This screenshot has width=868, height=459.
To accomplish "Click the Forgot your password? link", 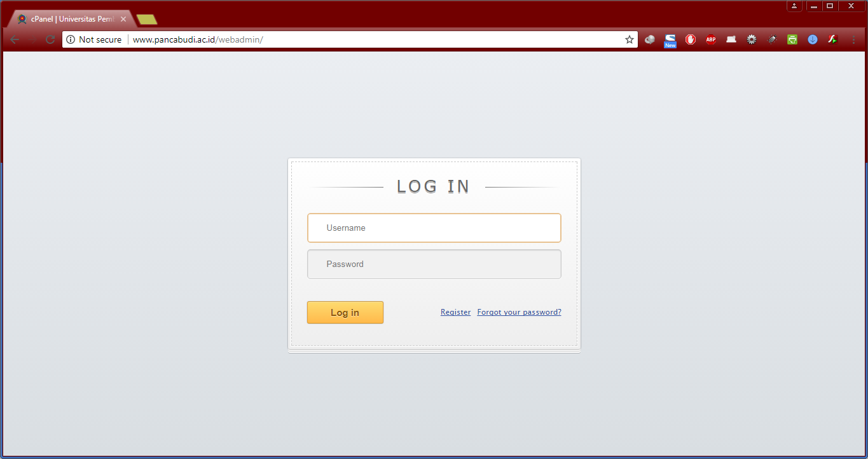I will click(519, 312).
